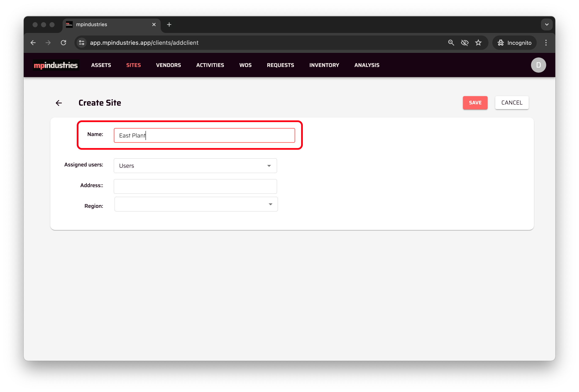
Task: Click the zoom magnifier icon in address bar
Action: (451, 43)
